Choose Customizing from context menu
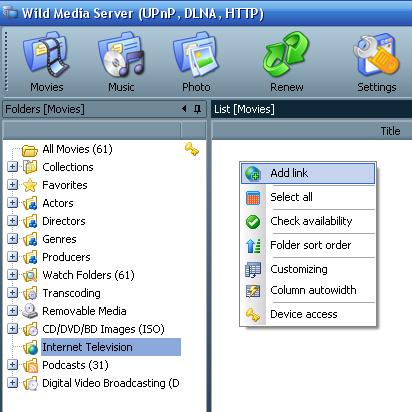This screenshot has height=412, width=412. (x=308, y=269)
